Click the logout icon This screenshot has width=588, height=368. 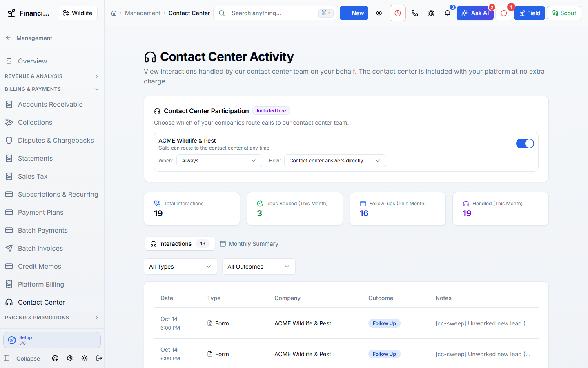point(99,358)
